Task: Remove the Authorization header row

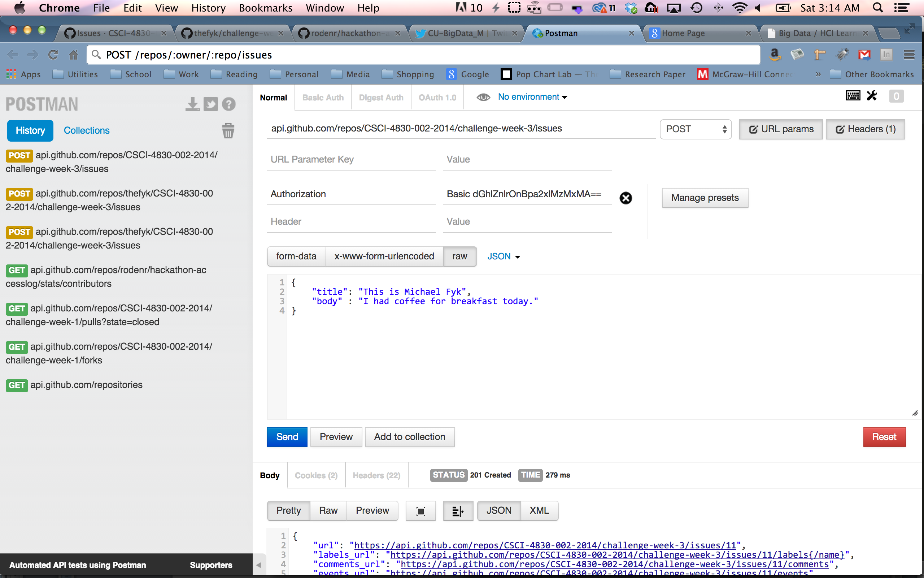Action: tap(626, 198)
